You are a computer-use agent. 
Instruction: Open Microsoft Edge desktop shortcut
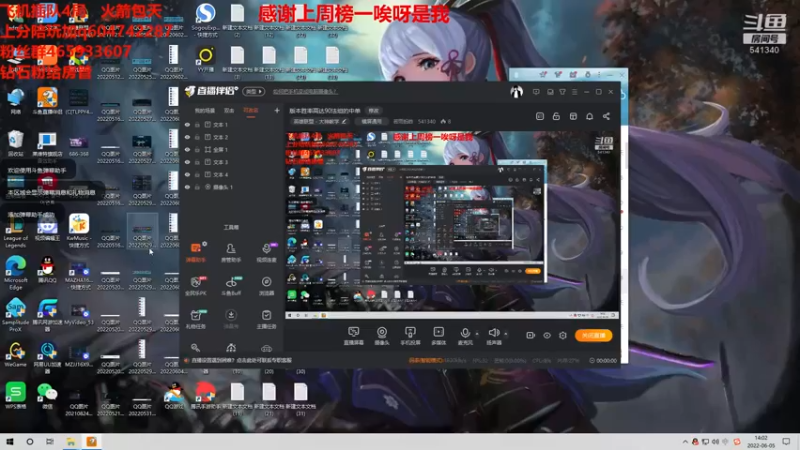coord(16,272)
